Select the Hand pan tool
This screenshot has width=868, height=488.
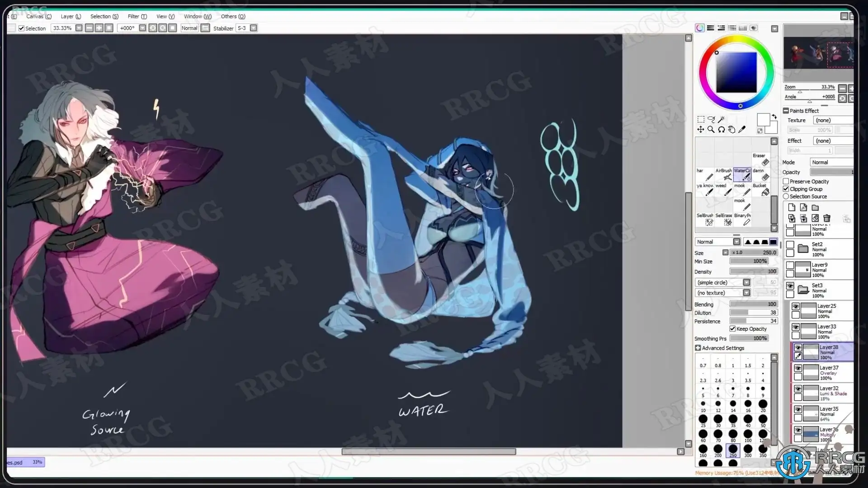pyautogui.click(x=731, y=130)
